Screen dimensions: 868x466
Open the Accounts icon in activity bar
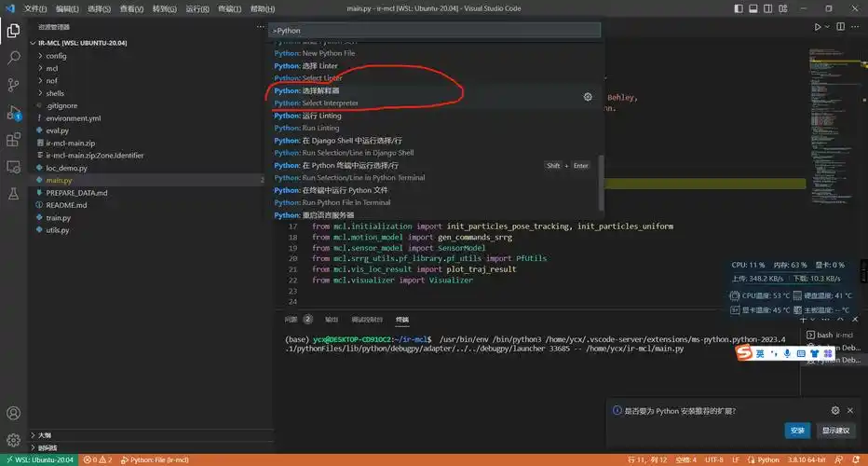click(x=14, y=413)
